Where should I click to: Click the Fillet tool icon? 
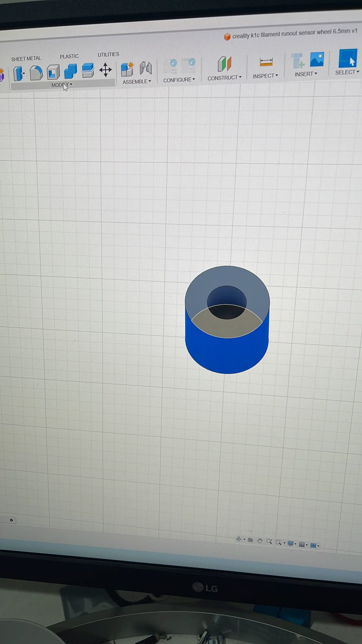tap(36, 73)
